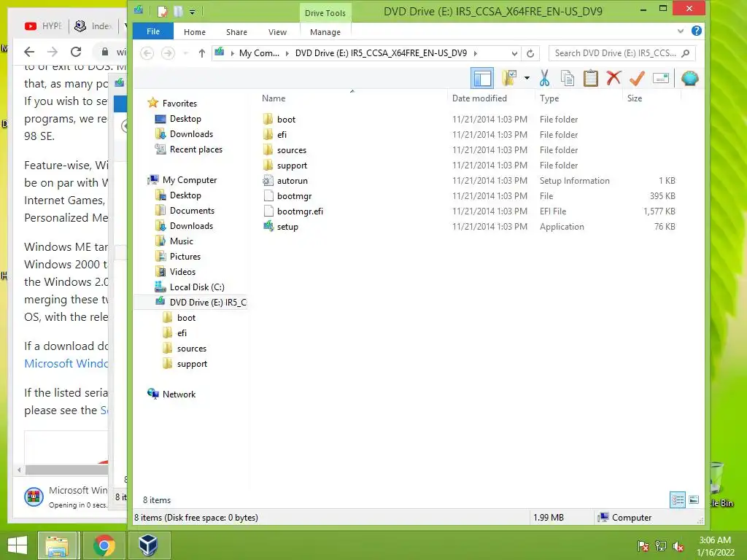Click the Search DVD Drive field
747x560 pixels.
(x=622, y=53)
